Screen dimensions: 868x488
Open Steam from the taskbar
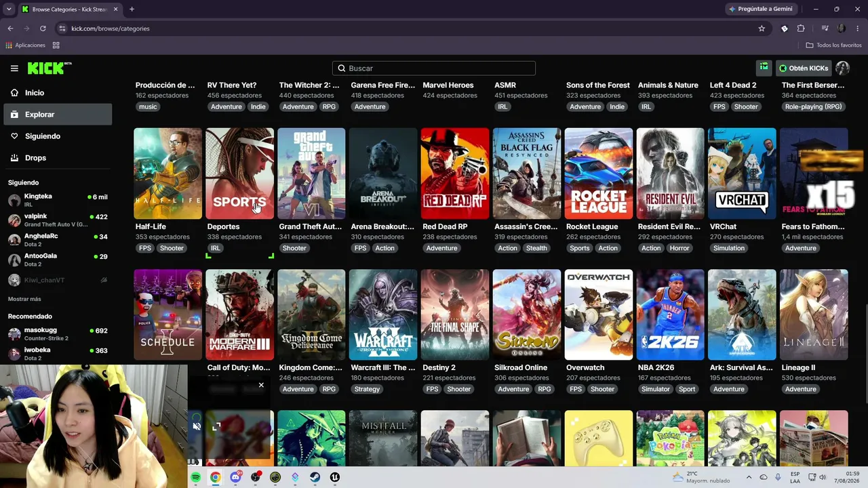coord(315,477)
